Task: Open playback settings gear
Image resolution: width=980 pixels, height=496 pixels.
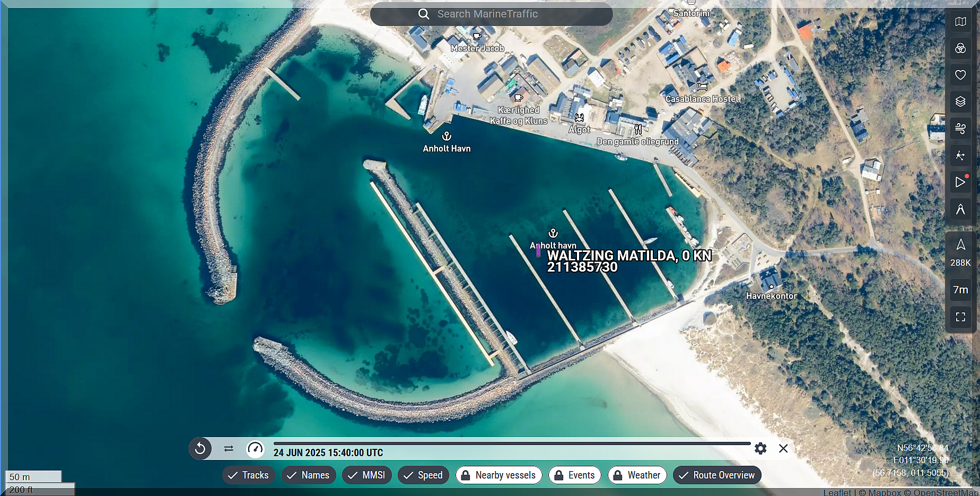Action: coord(760,449)
